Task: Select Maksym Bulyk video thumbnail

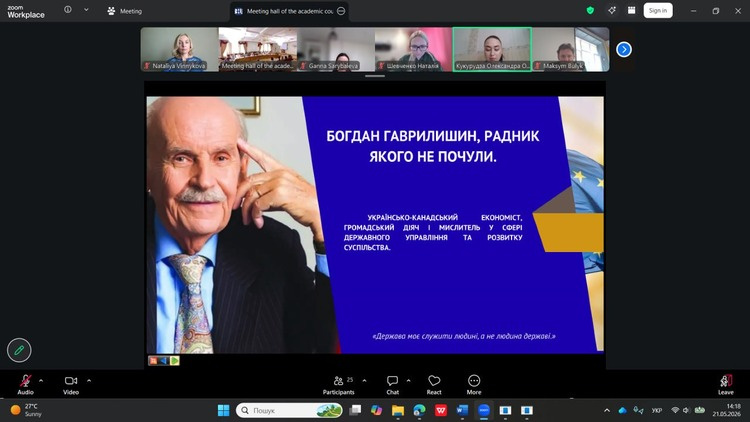Action: click(571, 49)
